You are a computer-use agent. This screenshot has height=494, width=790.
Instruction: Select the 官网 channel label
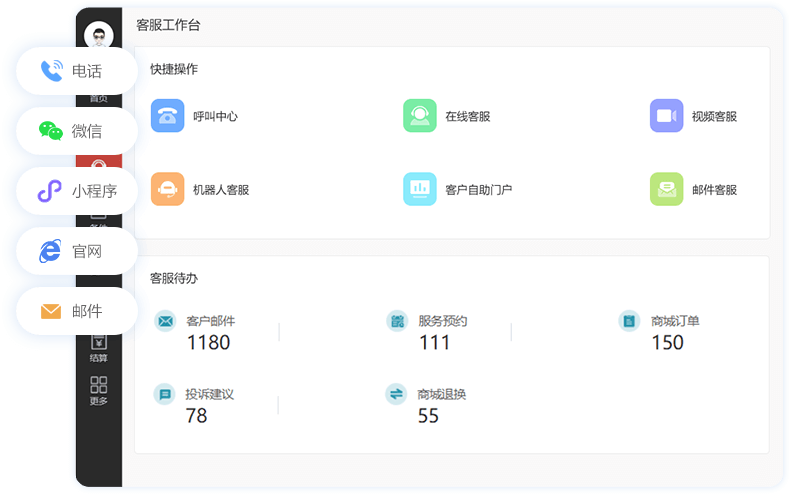click(x=87, y=251)
